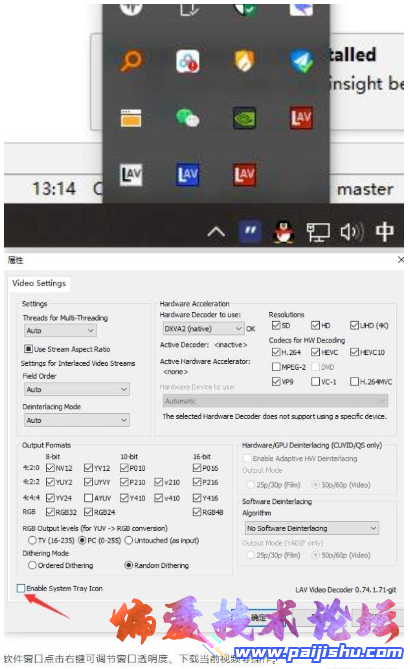The width and height of the screenshot is (410, 669).
Task: Open the Hardware Decoder DXVA2 (native) dropdown
Action: [203, 329]
